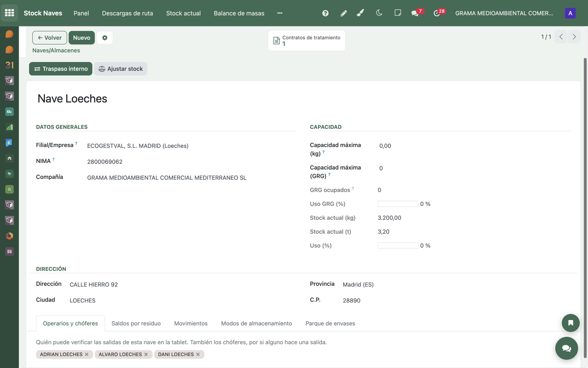Go to next record arrow
Screen dimensions: 588x368
coord(574,37)
